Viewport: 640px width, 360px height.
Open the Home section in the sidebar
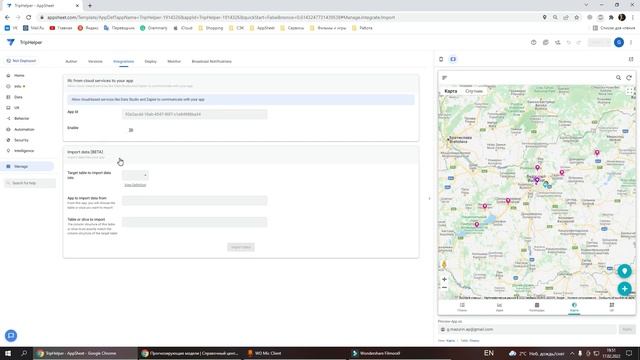[19, 76]
